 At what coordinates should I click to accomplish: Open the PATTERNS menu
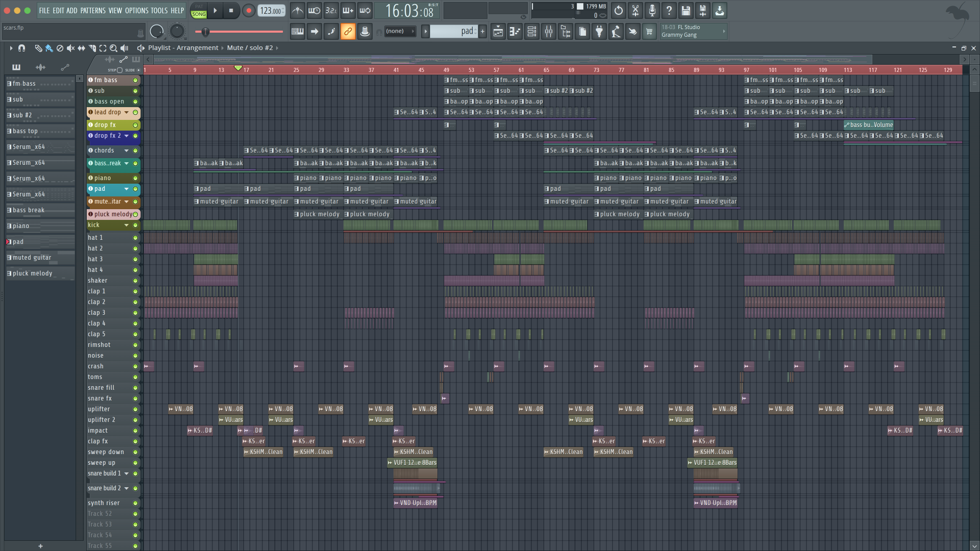pos(93,10)
